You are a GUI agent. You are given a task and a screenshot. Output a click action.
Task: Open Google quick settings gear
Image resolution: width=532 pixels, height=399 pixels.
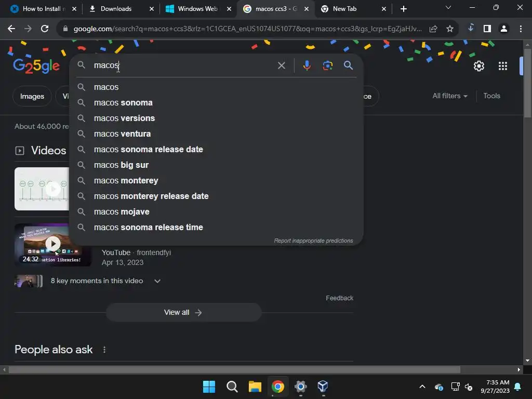478,66
